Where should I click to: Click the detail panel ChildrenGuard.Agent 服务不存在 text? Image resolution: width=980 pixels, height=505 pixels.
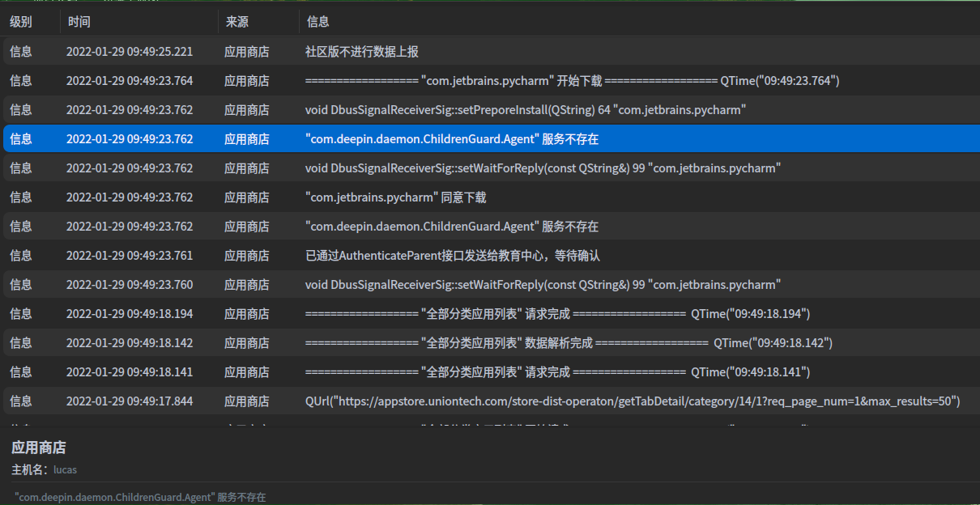(140, 497)
